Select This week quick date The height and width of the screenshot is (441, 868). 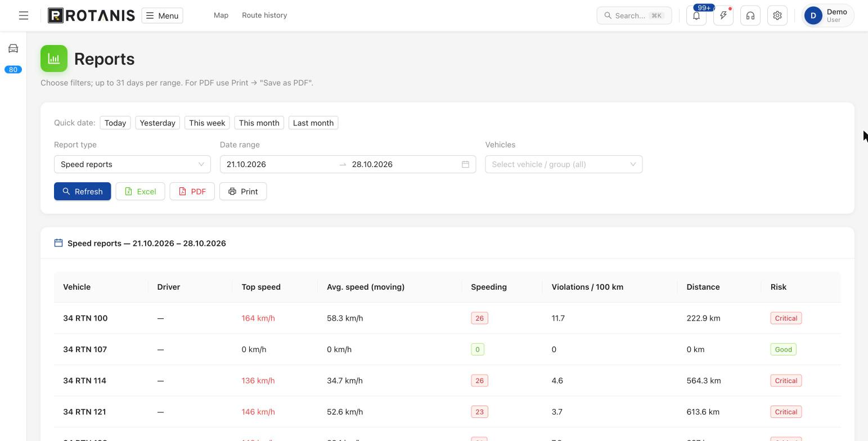[207, 123]
